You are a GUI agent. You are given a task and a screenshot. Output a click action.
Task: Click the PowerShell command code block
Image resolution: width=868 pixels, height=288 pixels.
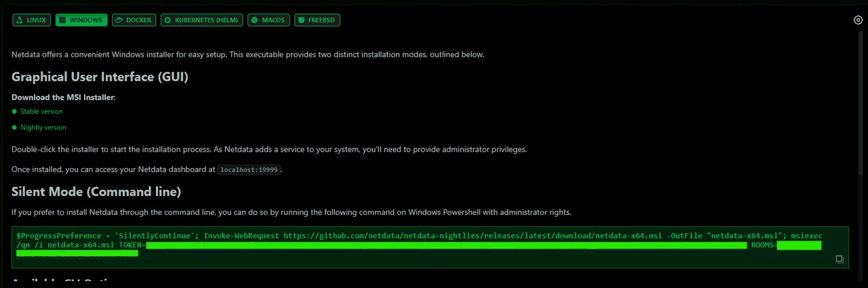[x=430, y=247]
